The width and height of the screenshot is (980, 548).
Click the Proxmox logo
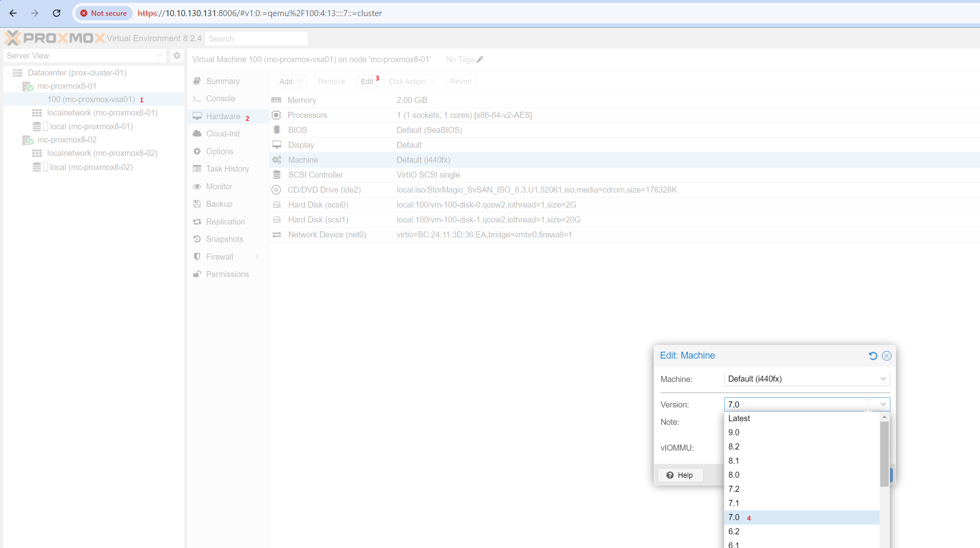pos(55,38)
